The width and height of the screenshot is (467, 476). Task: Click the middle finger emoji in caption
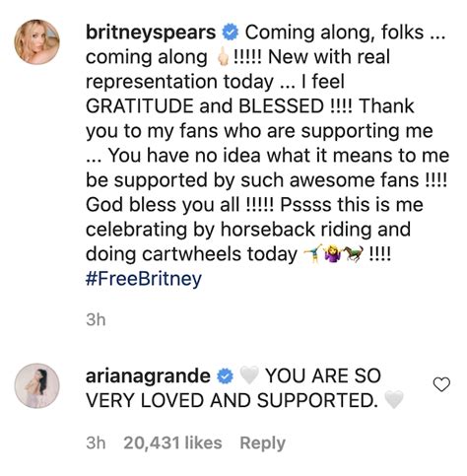click(223, 57)
